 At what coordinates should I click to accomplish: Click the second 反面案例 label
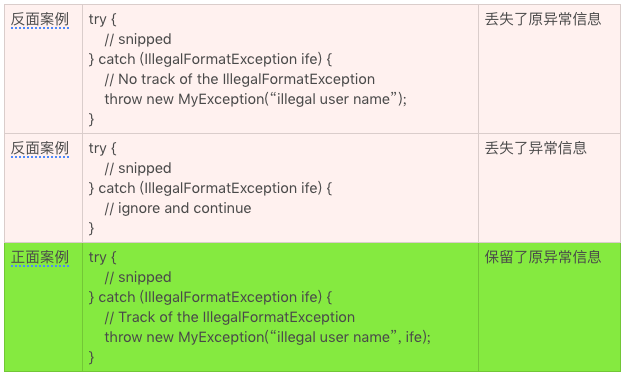pyautogui.click(x=40, y=148)
